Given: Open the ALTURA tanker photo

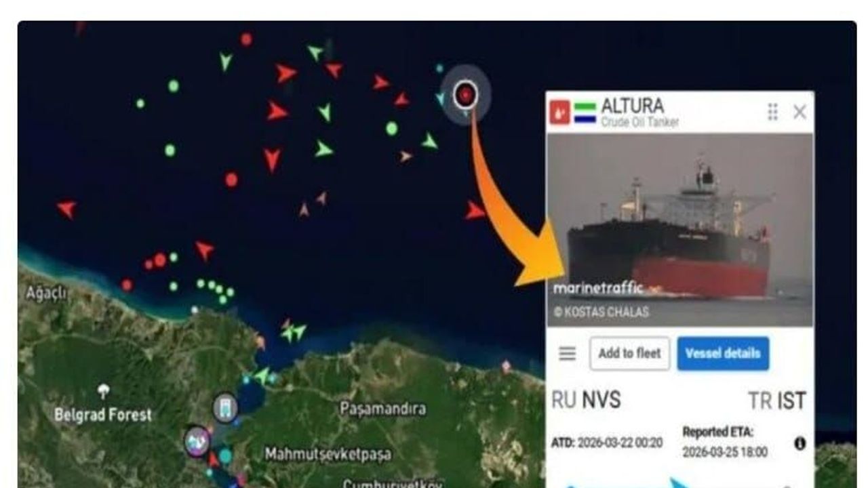Looking at the screenshot, I should 679,229.
